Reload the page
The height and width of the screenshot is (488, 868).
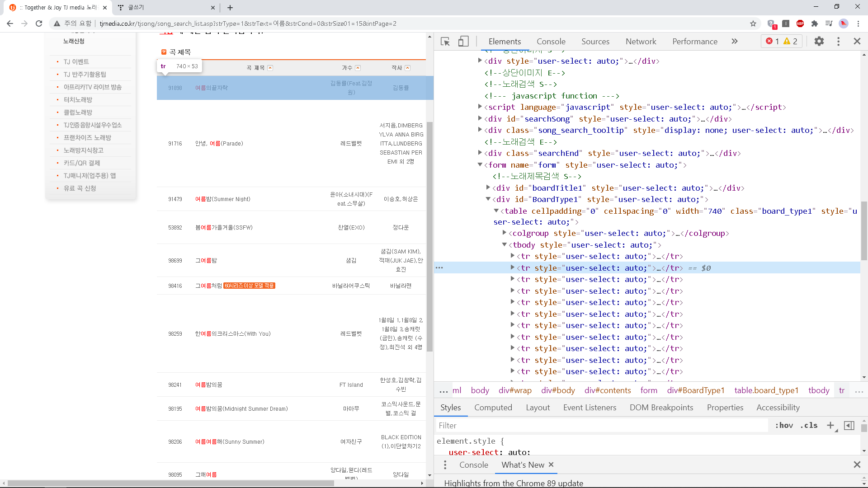tap(39, 23)
